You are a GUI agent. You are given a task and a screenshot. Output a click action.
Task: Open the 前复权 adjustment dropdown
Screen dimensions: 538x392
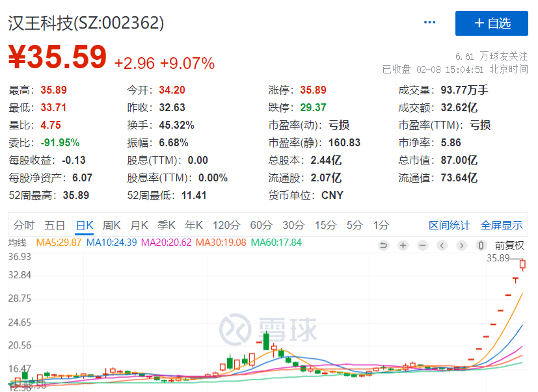click(x=509, y=245)
